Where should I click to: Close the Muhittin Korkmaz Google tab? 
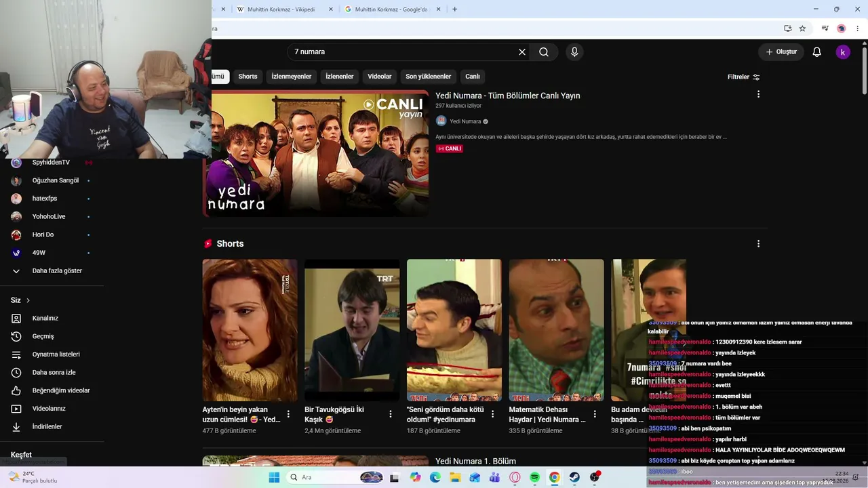coord(438,9)
